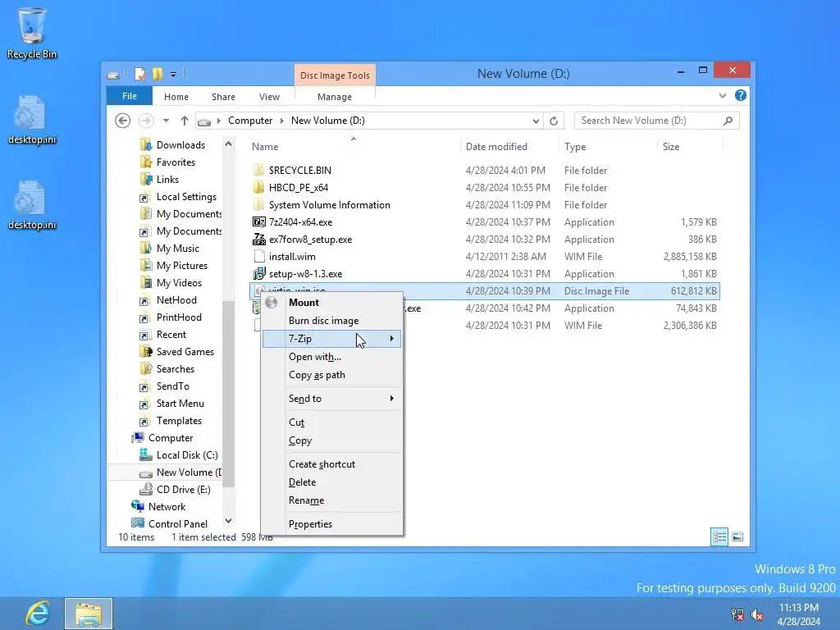The width and height of the screenshot is (840, 630).
Task: Click the New folder quick access icon
Action: [x=157, y=74]
